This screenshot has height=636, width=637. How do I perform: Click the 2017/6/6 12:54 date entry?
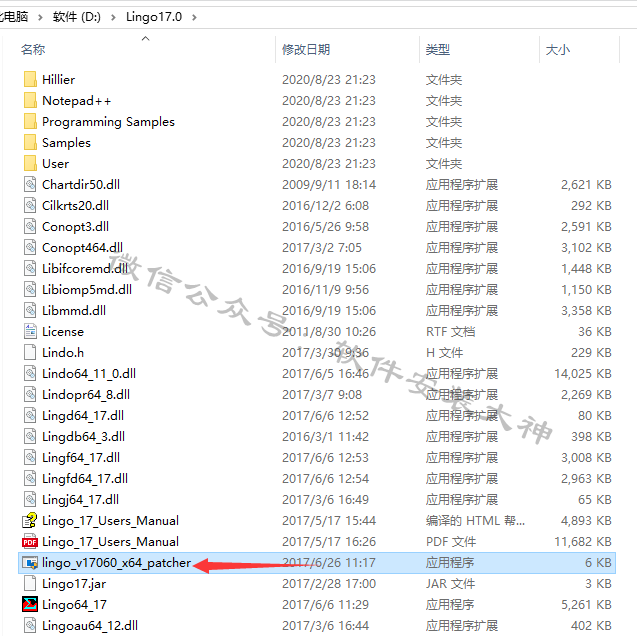pos(325,479)
